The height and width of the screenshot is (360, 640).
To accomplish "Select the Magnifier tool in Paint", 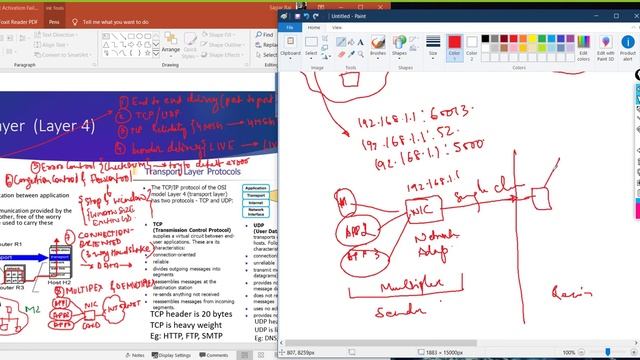I will [361, 54].
